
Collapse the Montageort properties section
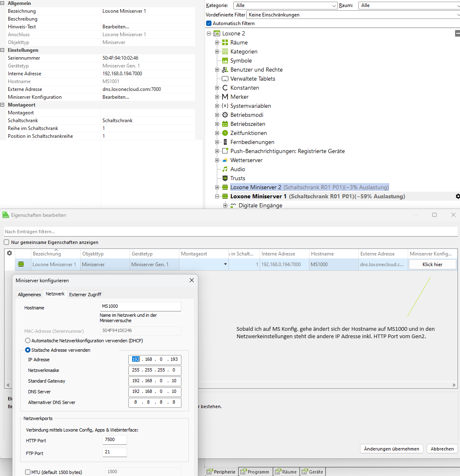tap(2, 105)
